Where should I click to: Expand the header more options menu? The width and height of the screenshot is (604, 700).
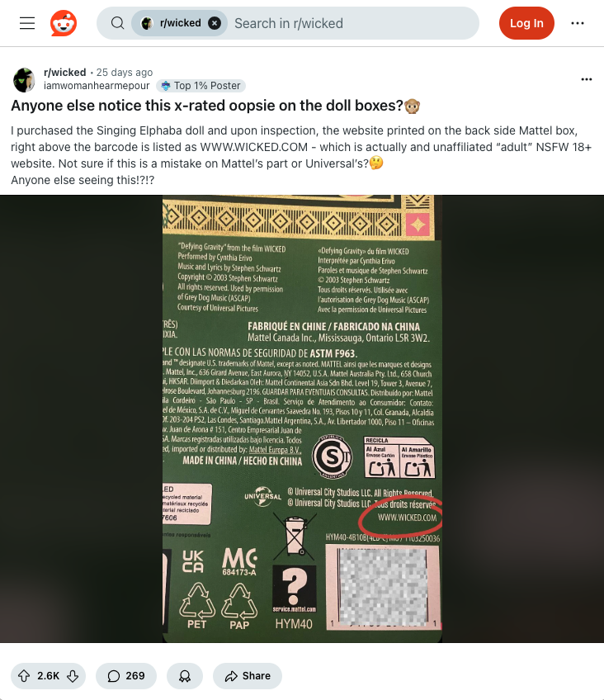pos(578,23)
